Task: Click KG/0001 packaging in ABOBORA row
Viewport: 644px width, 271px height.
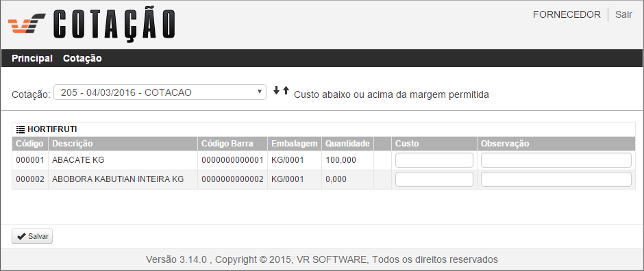Action: [288, 179]
